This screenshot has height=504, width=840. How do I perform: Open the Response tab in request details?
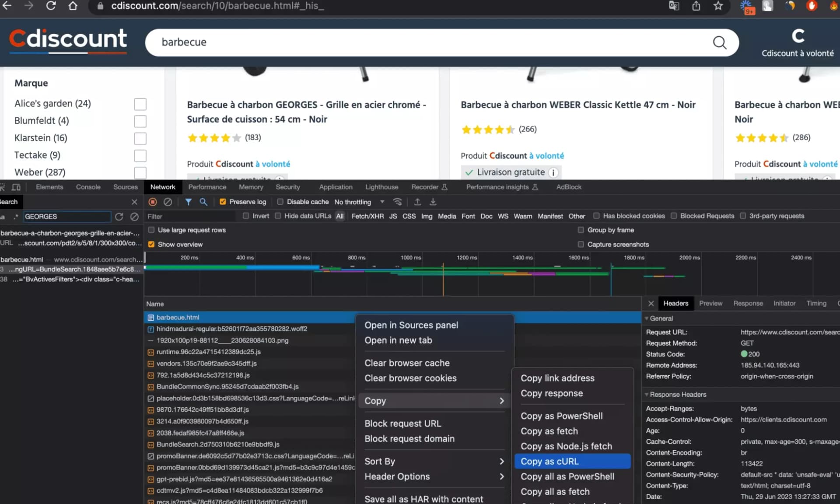pos(748,303)
